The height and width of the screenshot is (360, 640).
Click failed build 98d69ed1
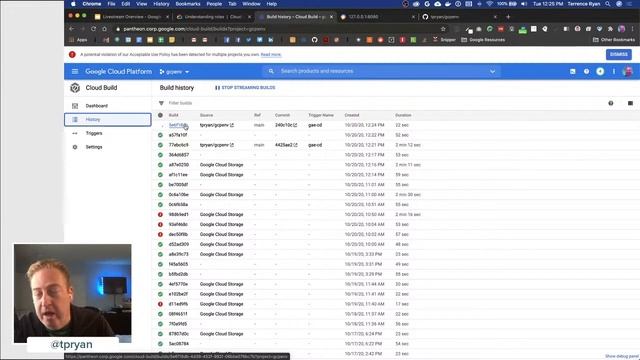click(x=179, y=215)
